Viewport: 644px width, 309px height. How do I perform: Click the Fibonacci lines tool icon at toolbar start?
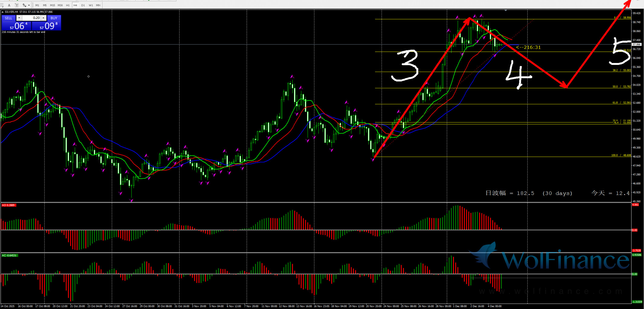tap(2, 5)
